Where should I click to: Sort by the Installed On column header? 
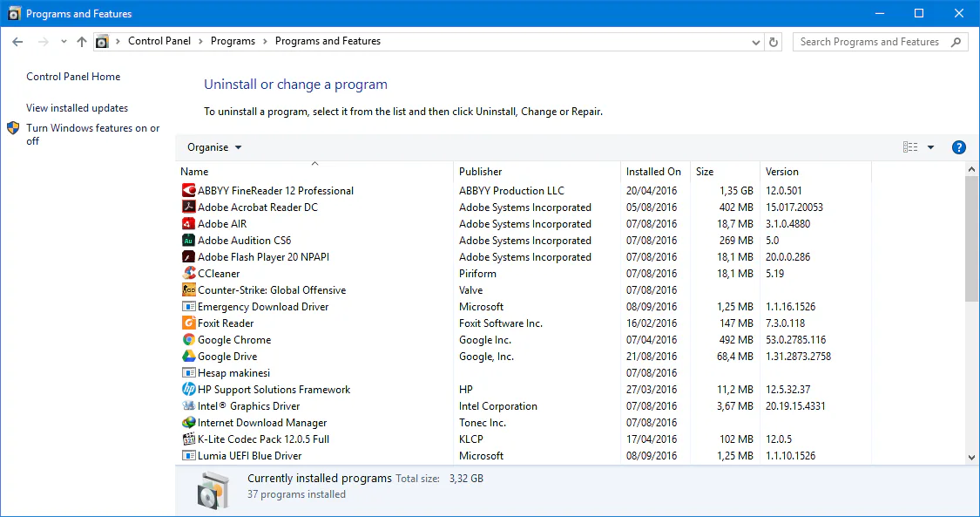[x=656, y=171]
